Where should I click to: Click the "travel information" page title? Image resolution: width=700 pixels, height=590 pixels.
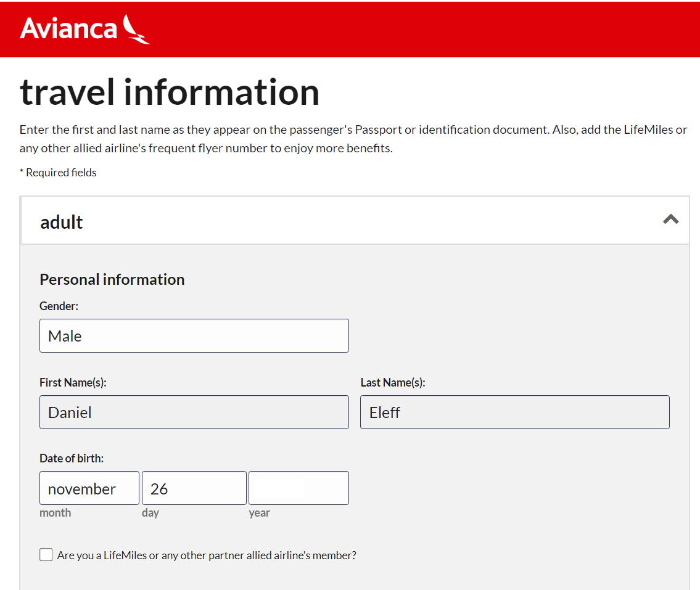170,92
